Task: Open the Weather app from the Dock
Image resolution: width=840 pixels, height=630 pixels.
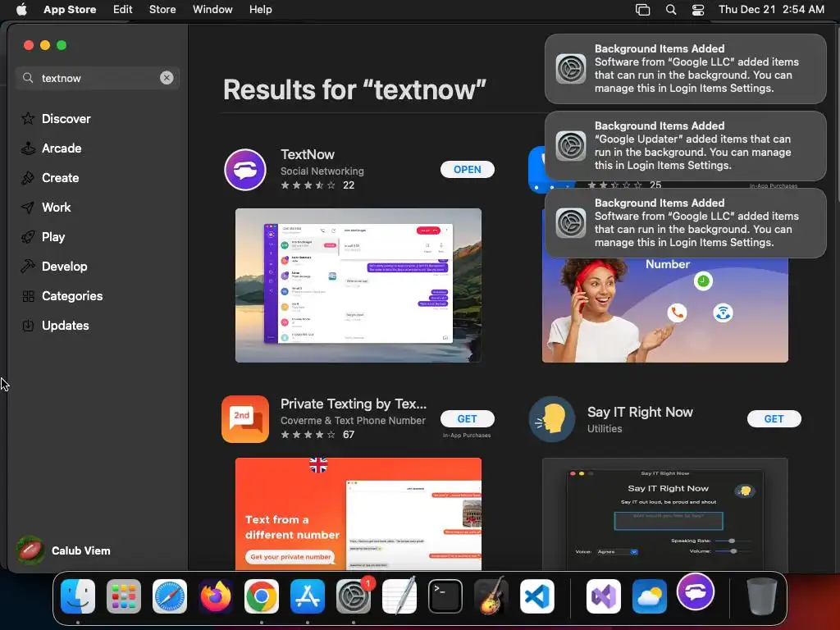Action: coord(650,596)
